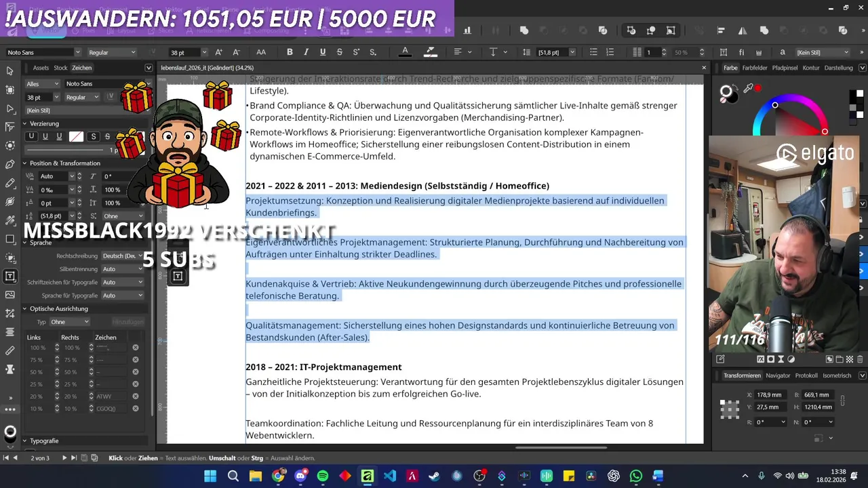Remove the 100 % optical alignment row
The image size is (868, 488).
(x=135, y=348)
